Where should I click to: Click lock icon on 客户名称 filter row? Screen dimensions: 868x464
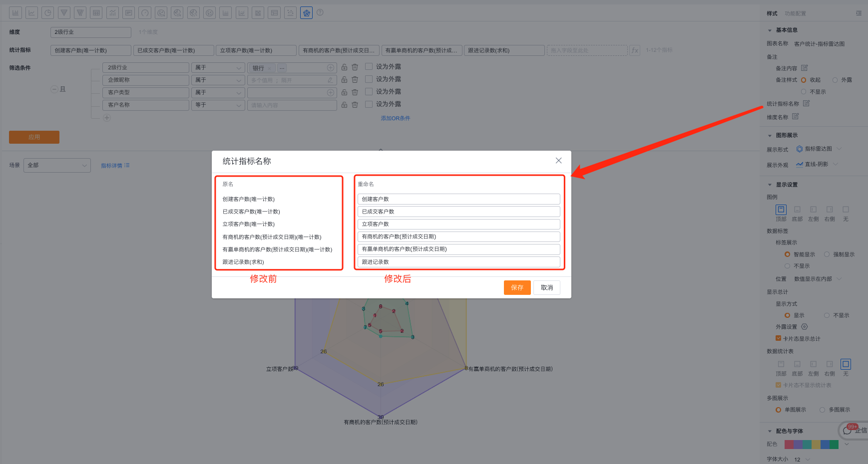(x=344, y=105)
